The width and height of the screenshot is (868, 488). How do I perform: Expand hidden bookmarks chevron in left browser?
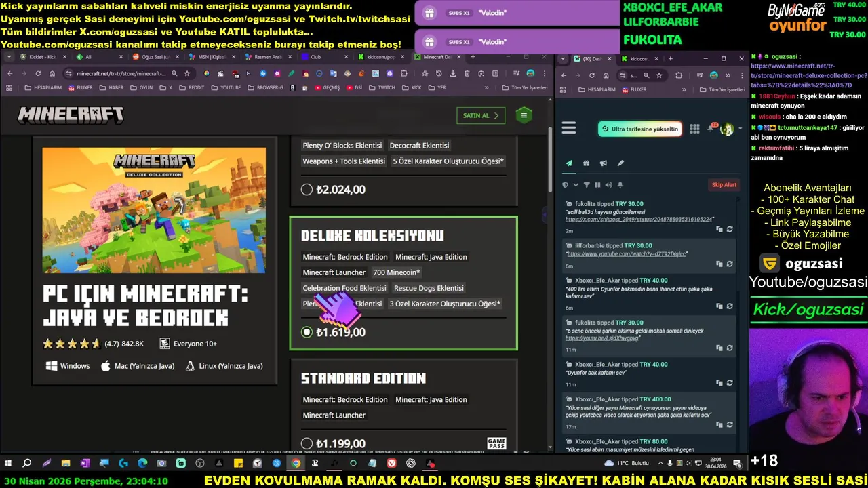click(x=486, y=87)
